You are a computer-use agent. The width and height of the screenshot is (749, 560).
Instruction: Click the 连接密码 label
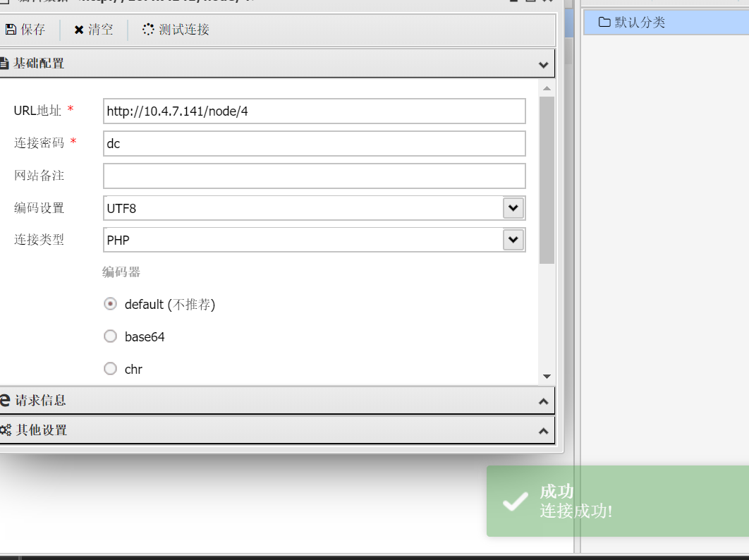point(39,143)
